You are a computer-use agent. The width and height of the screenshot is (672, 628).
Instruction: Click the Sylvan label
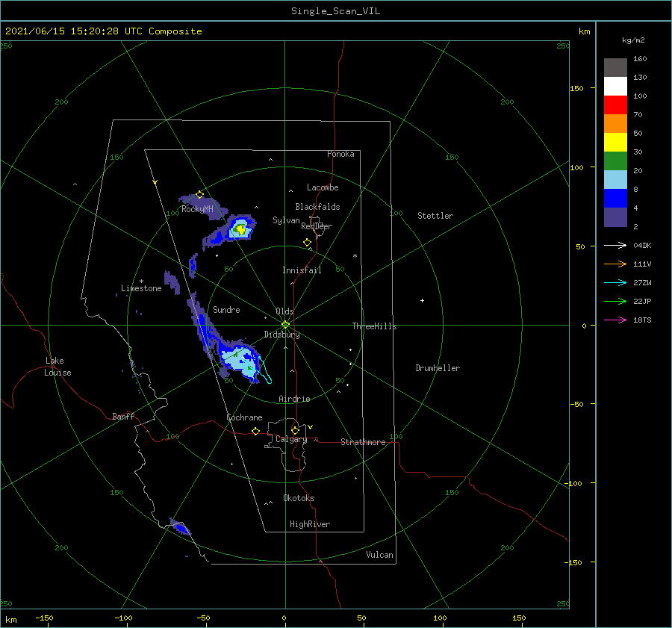(286, 220)
